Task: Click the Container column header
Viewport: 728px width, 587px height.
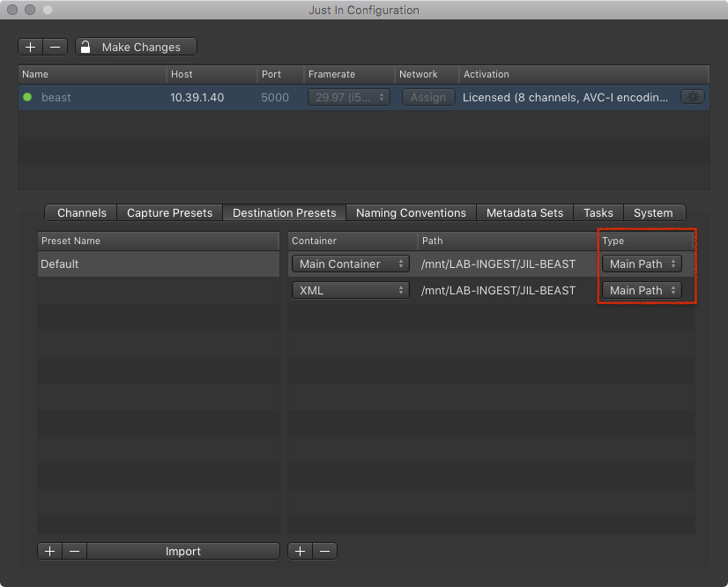Action: click(x=353, y=241)
